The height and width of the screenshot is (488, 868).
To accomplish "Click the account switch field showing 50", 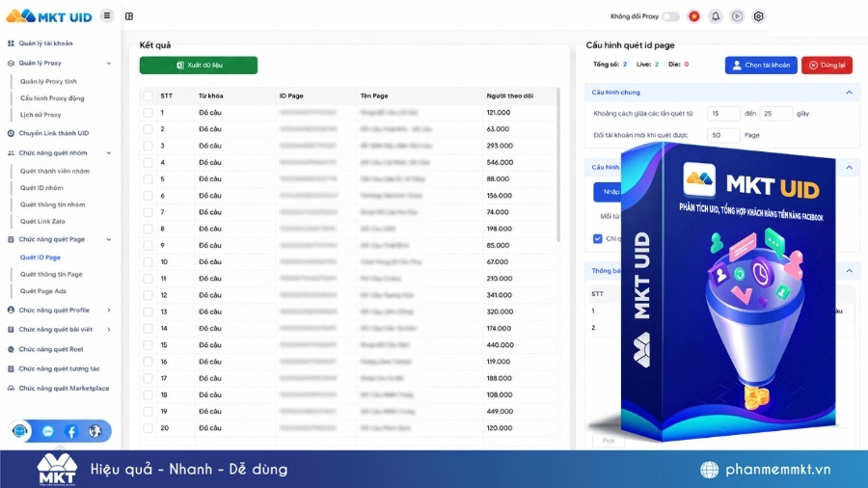I will pyautogui.click(x=723, y=135).
